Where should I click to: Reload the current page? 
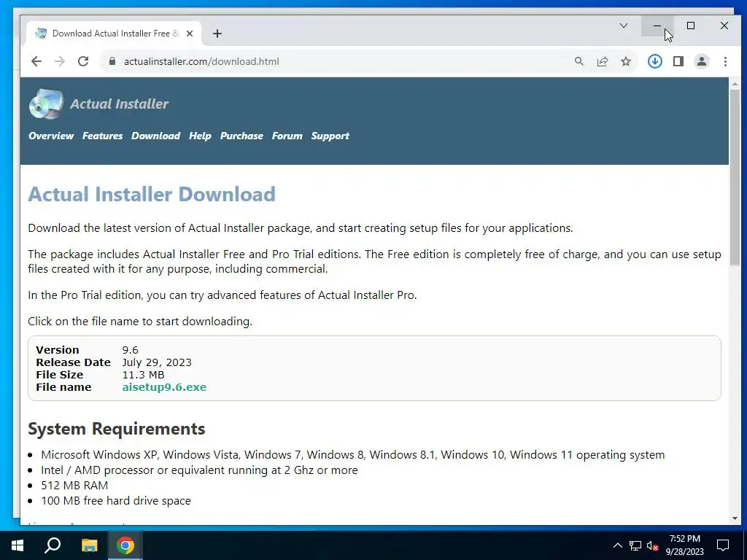point(83,61)
